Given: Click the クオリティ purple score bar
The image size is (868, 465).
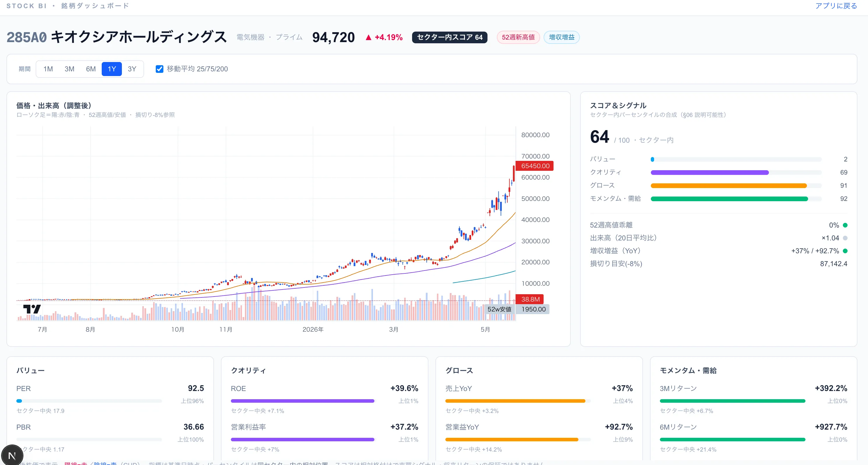Looking at the screenshot, I should coord(736,173).
